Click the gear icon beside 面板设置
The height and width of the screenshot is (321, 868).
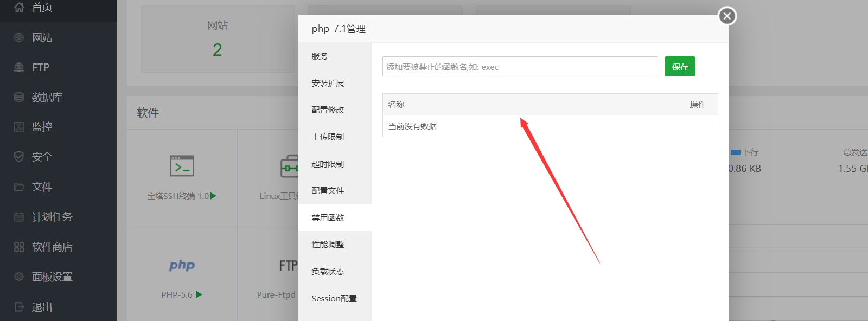pyautogui.click(x=19, y=277)
